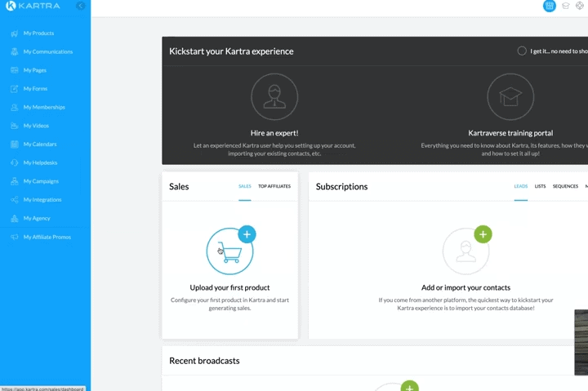The image size is (588, 391).
Task: Open the Kartraverse training portal heading
Action: click(510, 133)
